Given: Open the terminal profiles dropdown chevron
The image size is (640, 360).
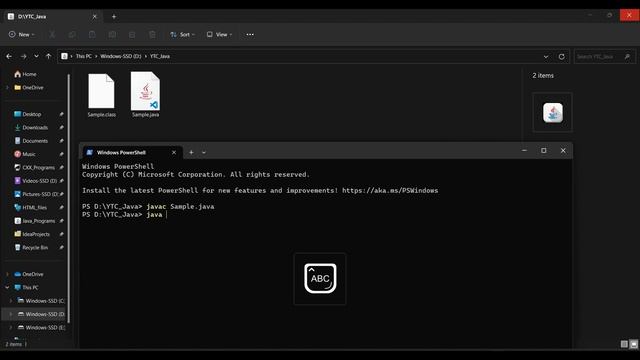Looking at the screenshot, I should tap(204, 153).
